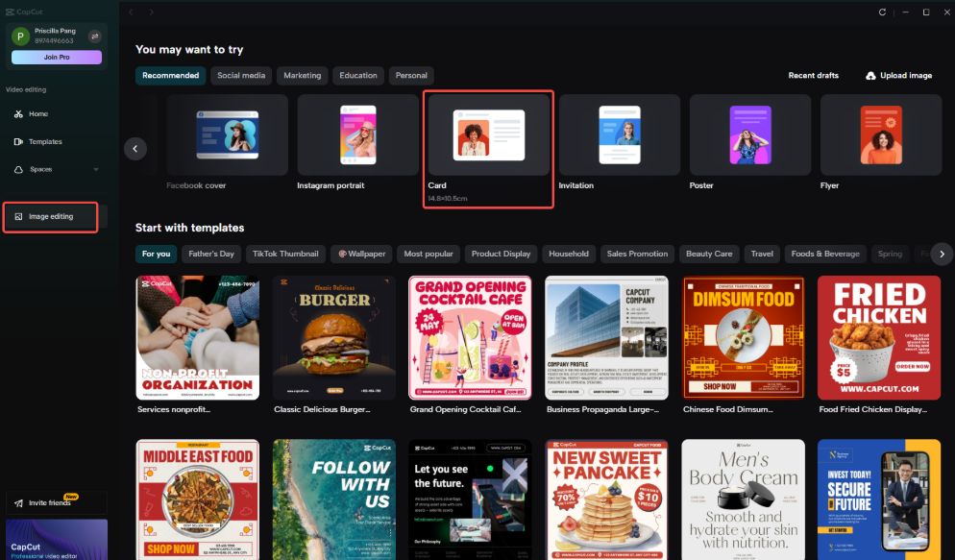Show more template categories with right arrow
The image size is (955, 560).
(x=942, y=254)
